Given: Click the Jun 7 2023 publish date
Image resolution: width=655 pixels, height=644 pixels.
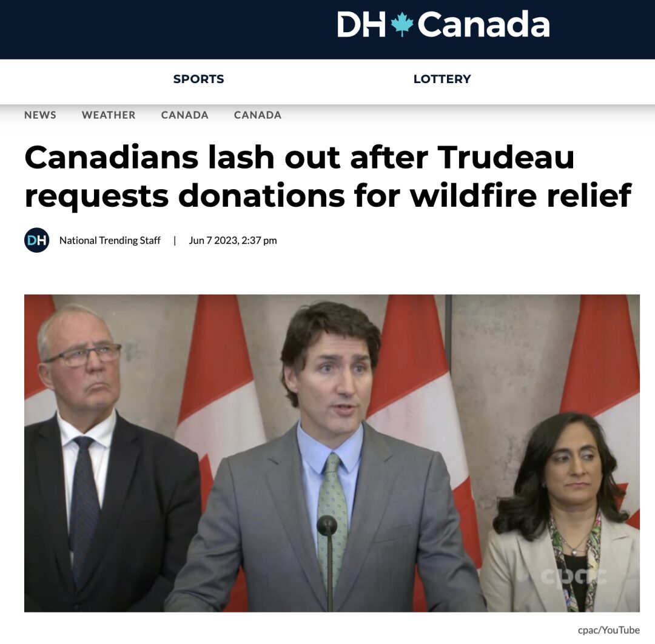Looking at the screenshot, I should click(233, 241).
